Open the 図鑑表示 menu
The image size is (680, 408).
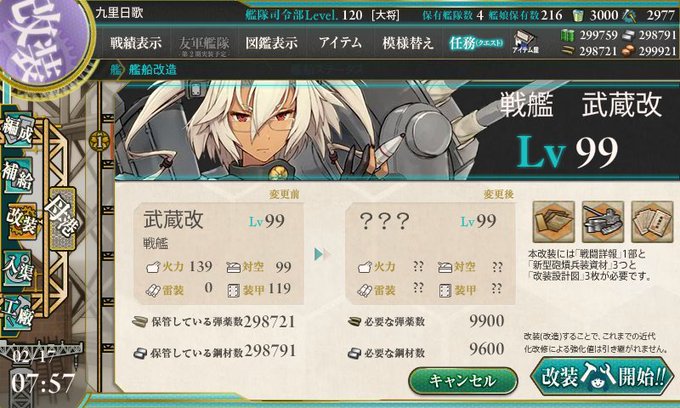(271, 43)
